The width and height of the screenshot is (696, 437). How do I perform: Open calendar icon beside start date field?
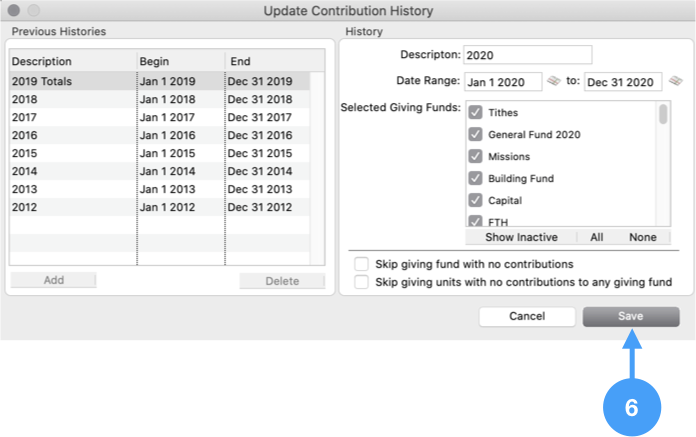(552, 81)
